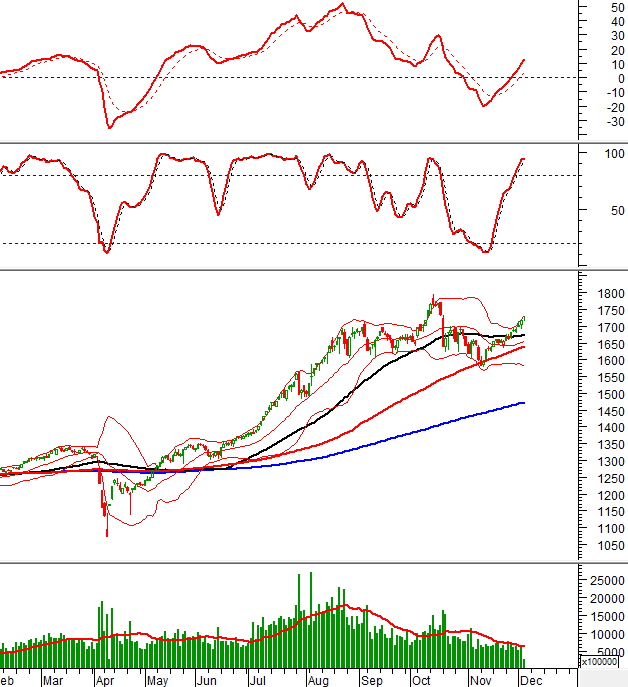Select the Jun month marker

click(x=208, y=679)
